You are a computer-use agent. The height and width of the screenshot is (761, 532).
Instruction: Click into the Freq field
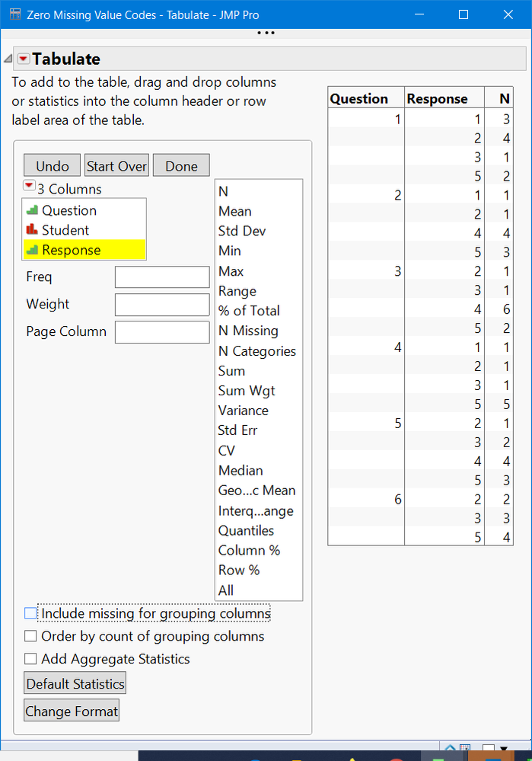click(x=161, y=277)
